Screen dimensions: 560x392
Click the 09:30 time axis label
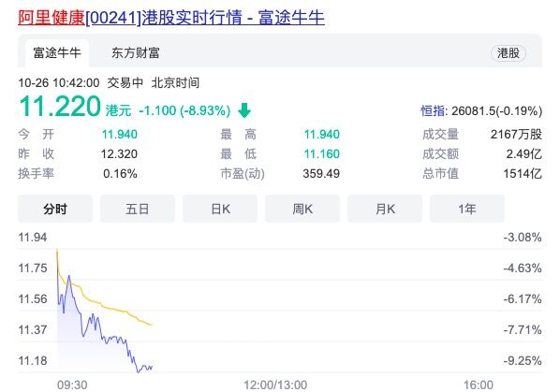tap(72, 385)
